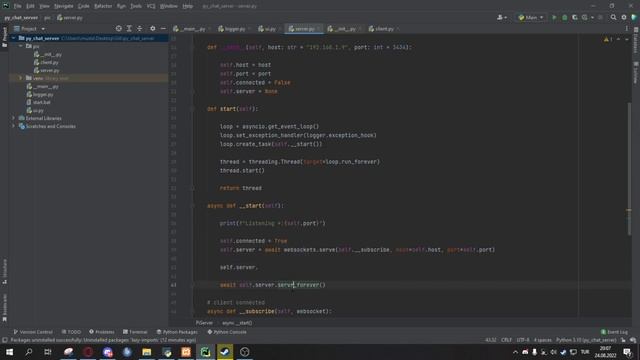Hide the Project tool window
The height and width of the screenshot is (360, 640).
(163, 29)
